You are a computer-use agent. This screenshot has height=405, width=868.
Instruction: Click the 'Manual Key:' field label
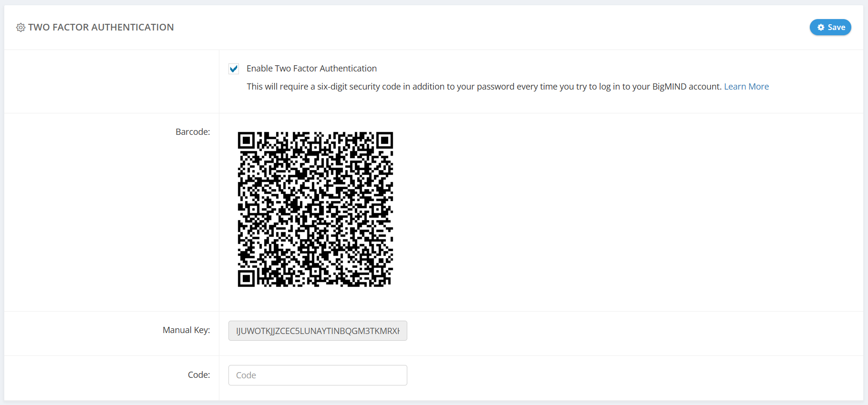[186, 330]
